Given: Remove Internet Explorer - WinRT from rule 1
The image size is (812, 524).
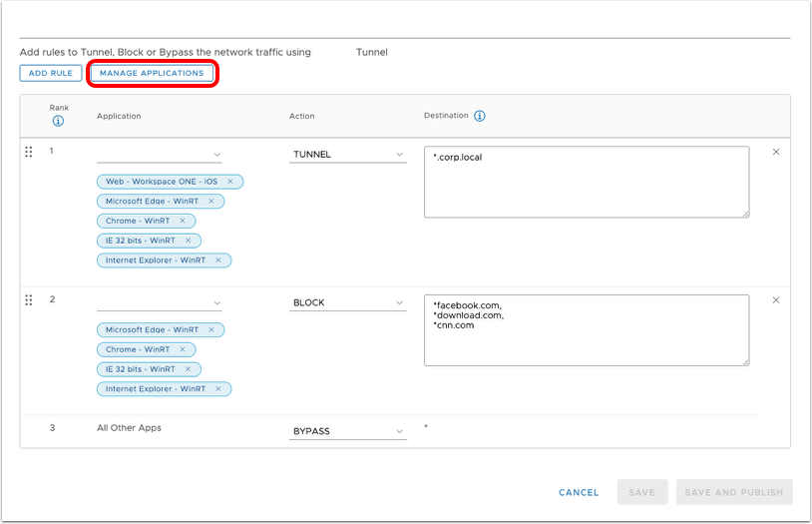Looking at the screenshot, I should click(x=218, y=261).
